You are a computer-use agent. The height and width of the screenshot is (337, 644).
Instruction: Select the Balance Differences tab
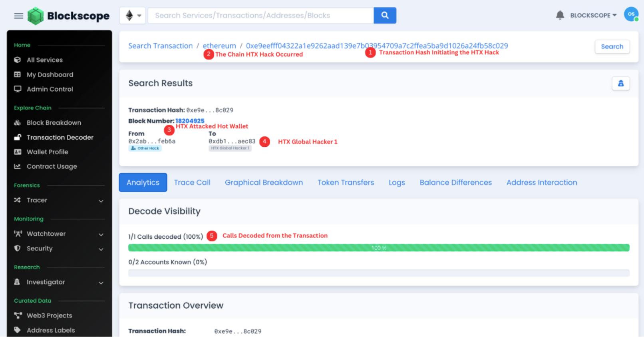[455, 183]
